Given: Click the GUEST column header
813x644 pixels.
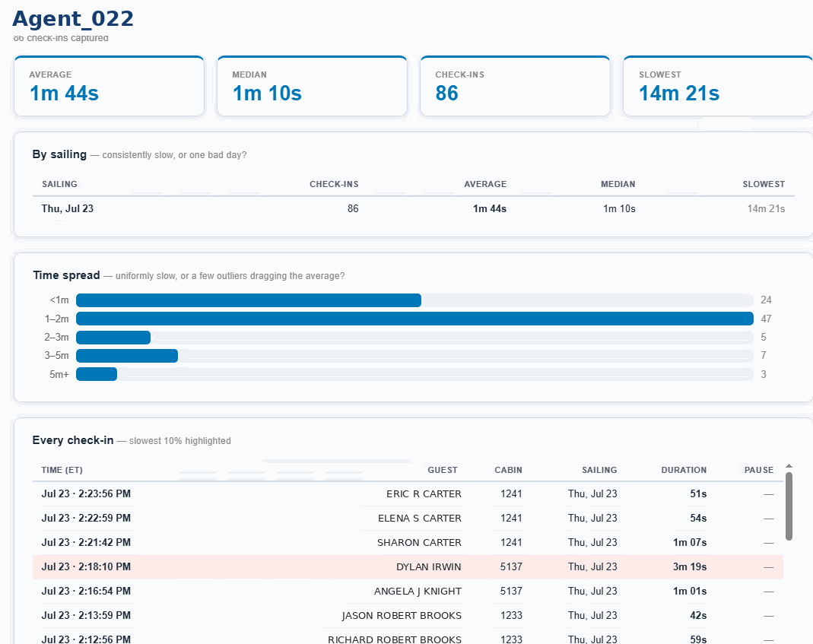Looking at the screenshot, I should (x=443, y=470).
